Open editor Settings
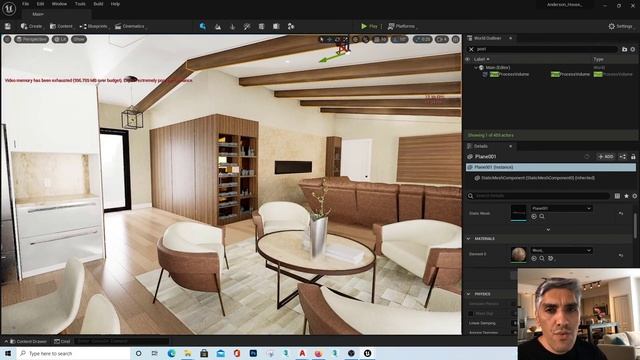This screenshot has height=360, width=640. click(620, 26)
